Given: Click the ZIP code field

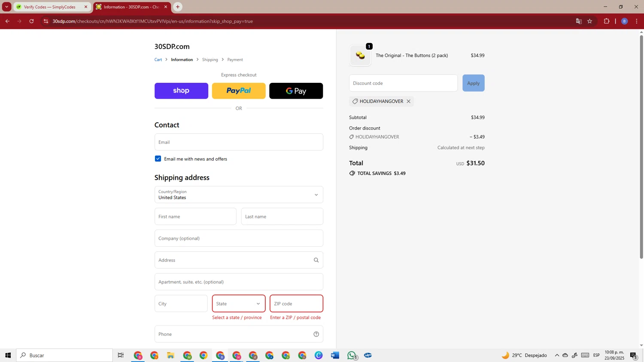Looking at the screenshot, I should (296, 304).
